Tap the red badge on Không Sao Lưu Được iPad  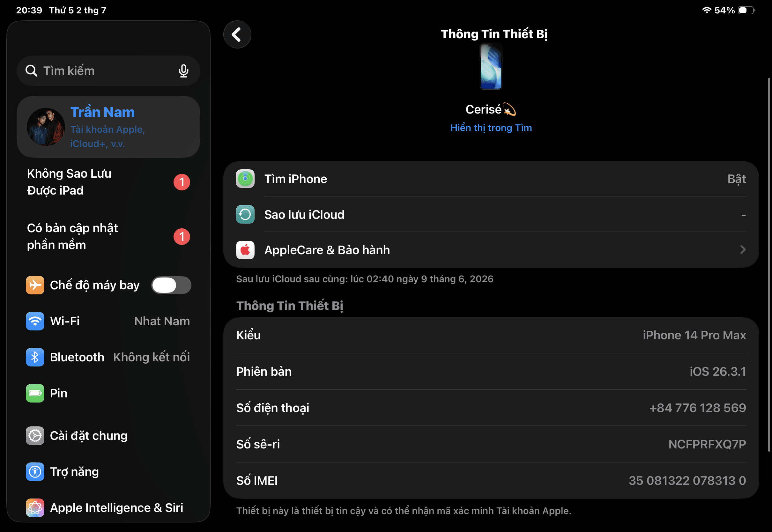pos(182,182)
